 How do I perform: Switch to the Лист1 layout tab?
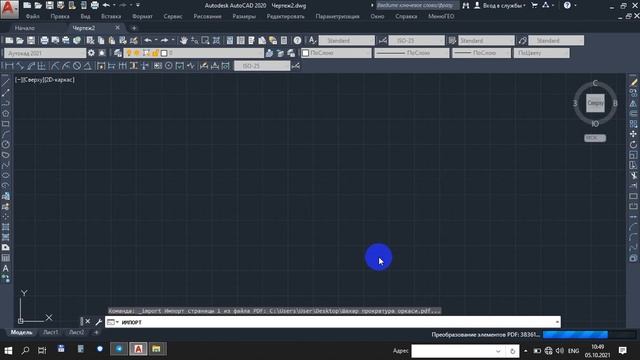click(x=51, y=332)
